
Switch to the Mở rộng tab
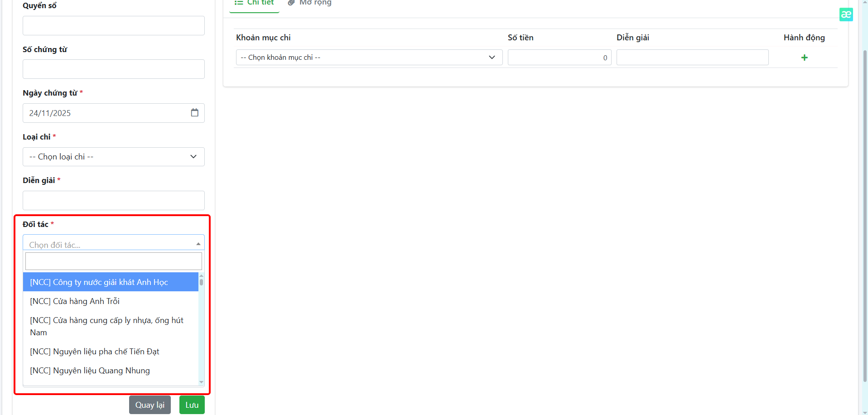coord(310,3)
